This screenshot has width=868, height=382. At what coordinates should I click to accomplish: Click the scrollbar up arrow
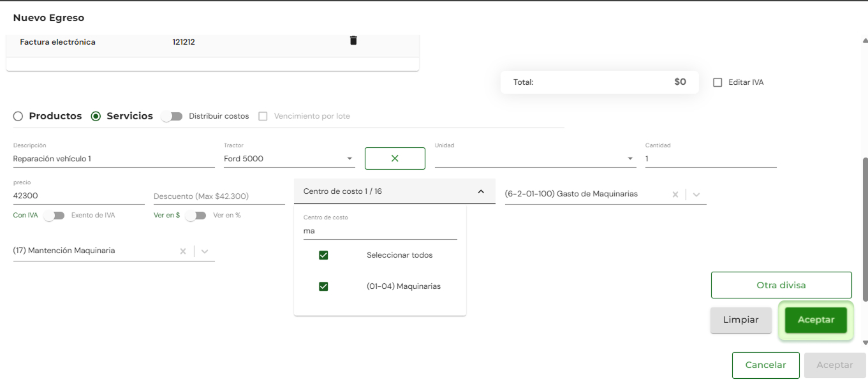[x=865, y=40]
